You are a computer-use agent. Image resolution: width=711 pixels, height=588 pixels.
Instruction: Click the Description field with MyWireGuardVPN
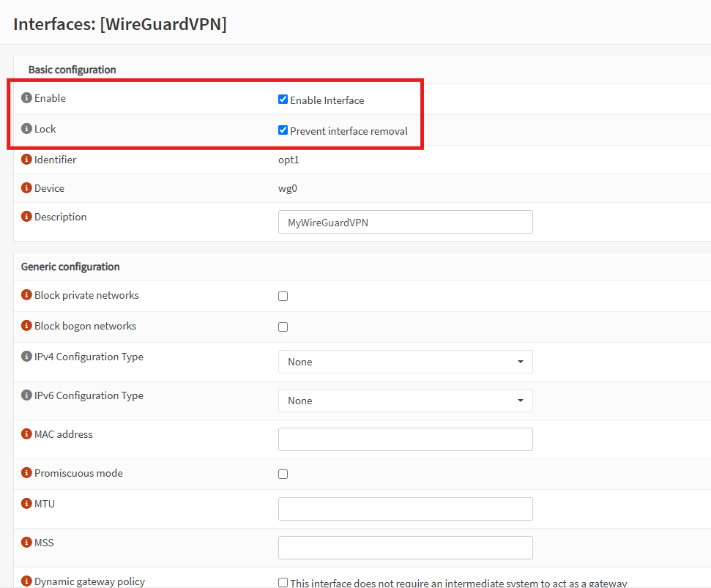405,222
